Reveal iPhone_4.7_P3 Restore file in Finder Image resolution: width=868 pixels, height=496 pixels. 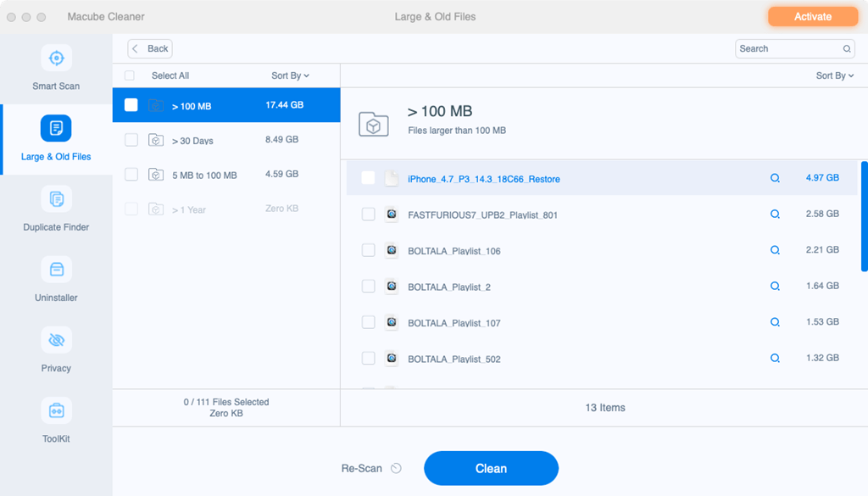tap(775, 178)
